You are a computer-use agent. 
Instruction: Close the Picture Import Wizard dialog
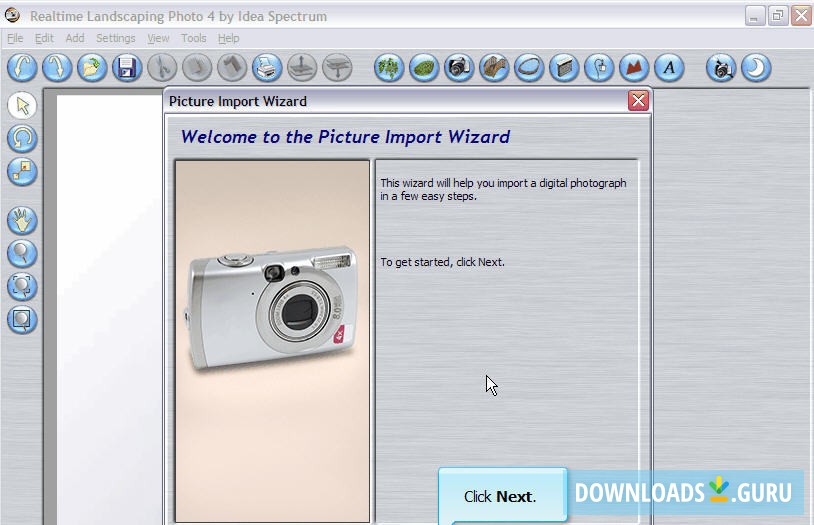(638, 101)
